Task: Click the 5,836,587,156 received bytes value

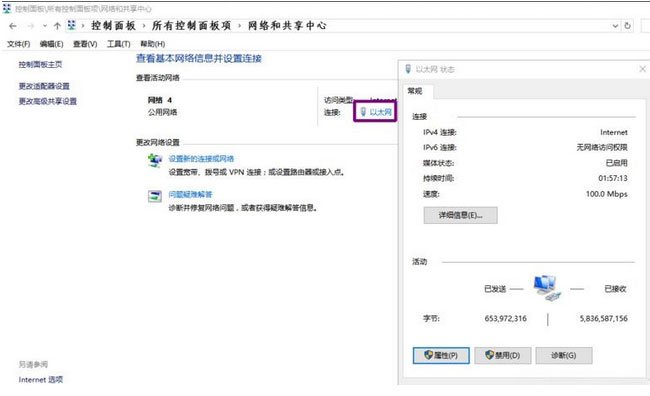Action: 604,318
